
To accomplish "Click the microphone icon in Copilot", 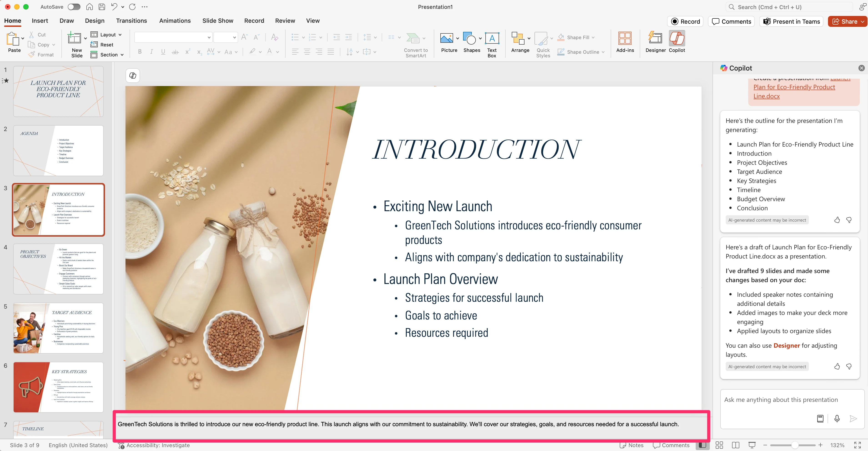I will [837, 419].
